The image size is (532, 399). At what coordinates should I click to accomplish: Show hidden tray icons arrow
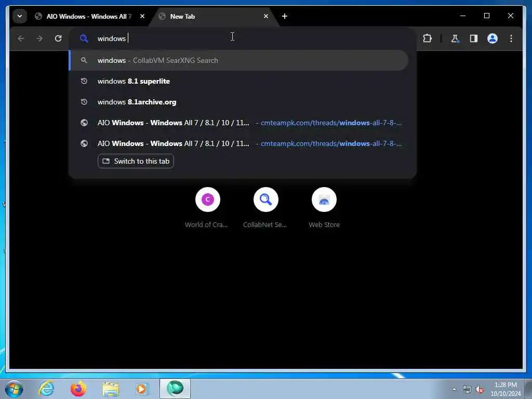coord(454,389)
